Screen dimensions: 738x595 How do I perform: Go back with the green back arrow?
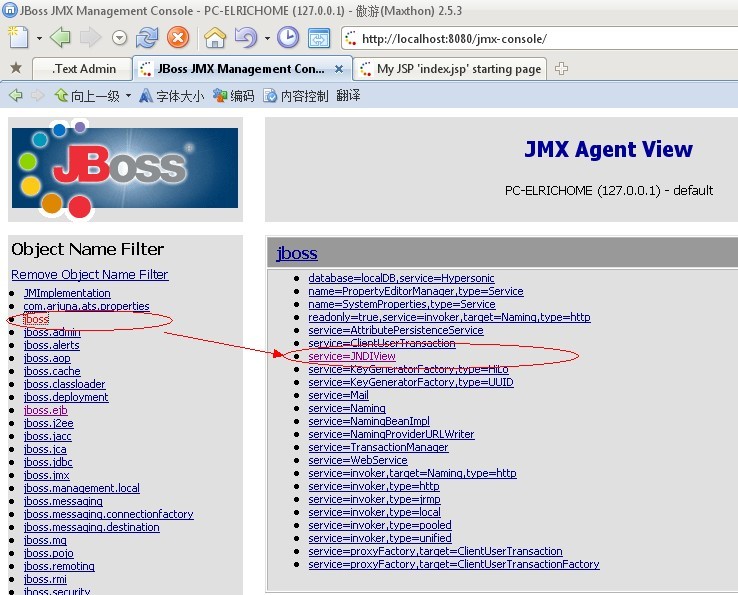tap(60, 38)
